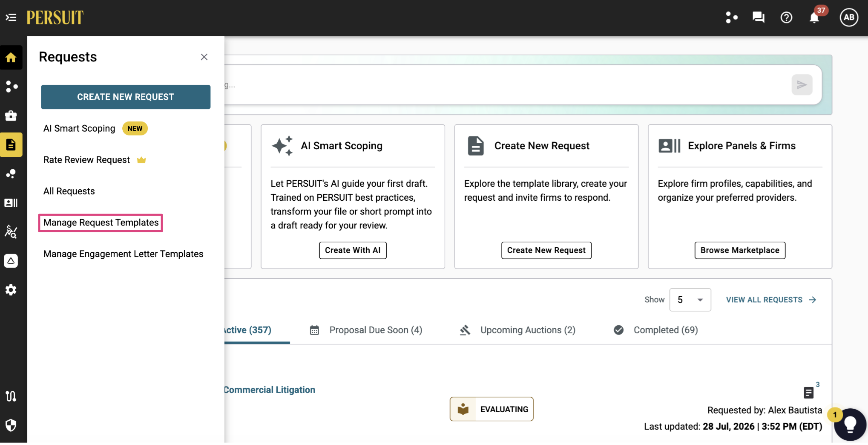
Task: Open the people-search icon in sidebar
Action: [x=11, y=231]
